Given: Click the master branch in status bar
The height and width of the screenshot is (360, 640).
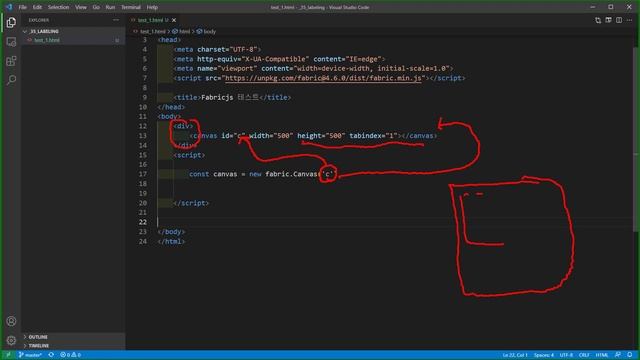Looking at the screenshot, I should coord(29,355).
